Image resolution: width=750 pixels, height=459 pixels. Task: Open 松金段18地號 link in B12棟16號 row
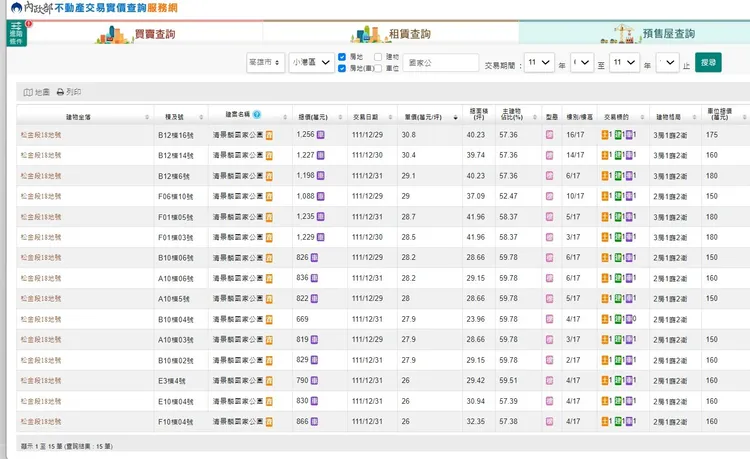pos(41,135)
